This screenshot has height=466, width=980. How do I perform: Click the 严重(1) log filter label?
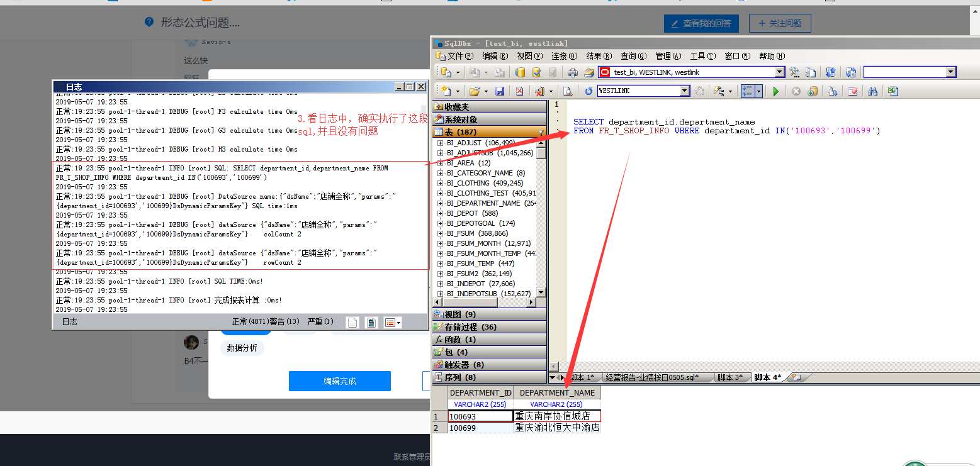click(x=320, y=322)
